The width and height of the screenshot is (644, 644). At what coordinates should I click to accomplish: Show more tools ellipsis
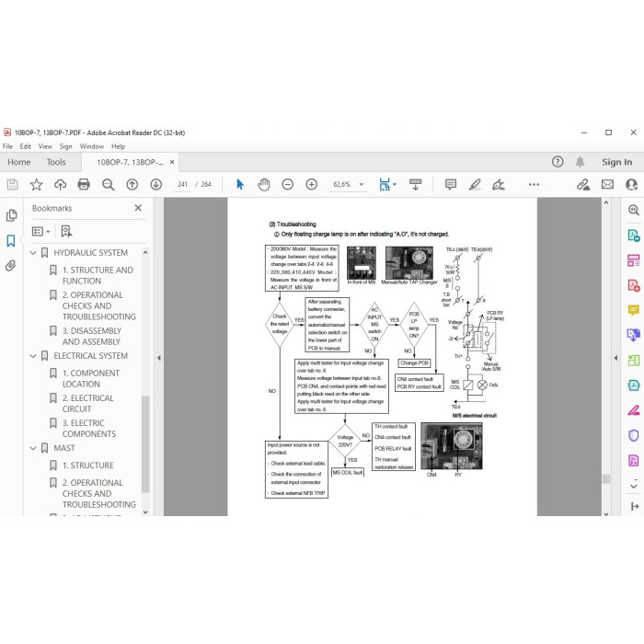pyautogui.click(x=534, y=184)
